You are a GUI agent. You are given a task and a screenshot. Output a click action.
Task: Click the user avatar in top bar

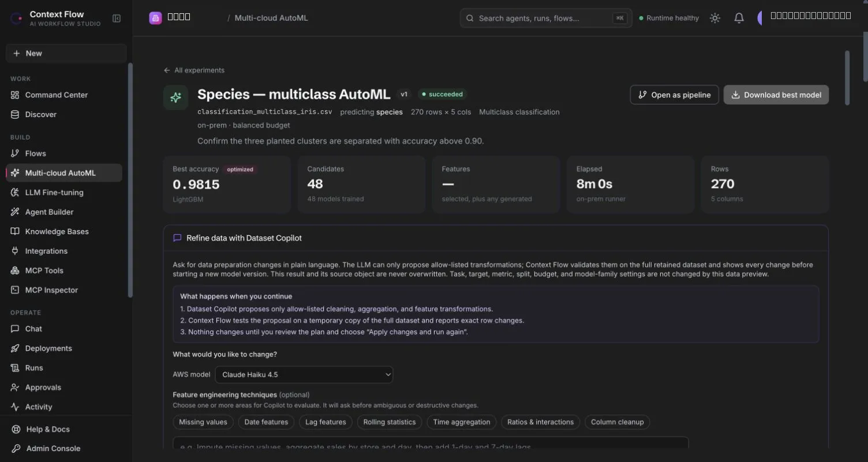[x=761, y=18]
